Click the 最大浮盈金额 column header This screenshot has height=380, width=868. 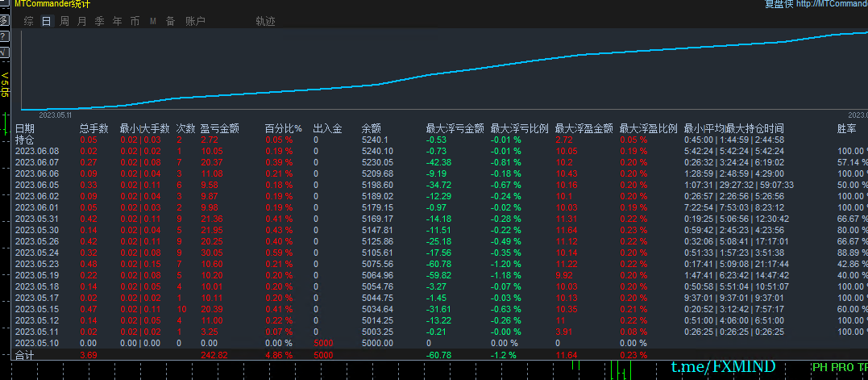point(584,128)
